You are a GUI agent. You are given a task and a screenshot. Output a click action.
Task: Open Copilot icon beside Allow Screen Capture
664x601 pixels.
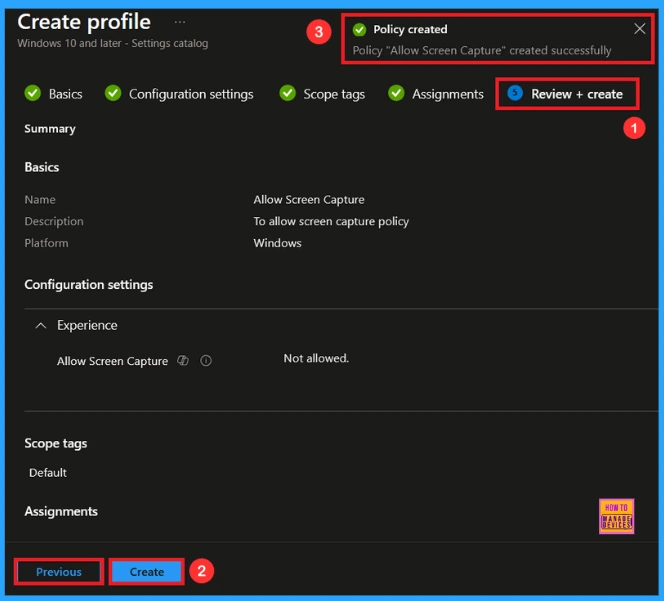183,360
